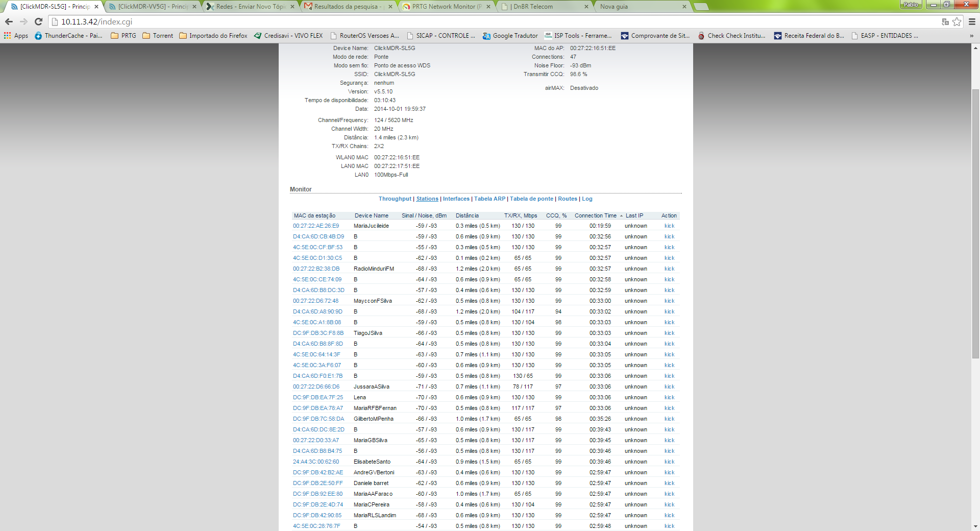Open the Receita Federal bookmark
Screen dimensions: 980x531
pos(809,36)
